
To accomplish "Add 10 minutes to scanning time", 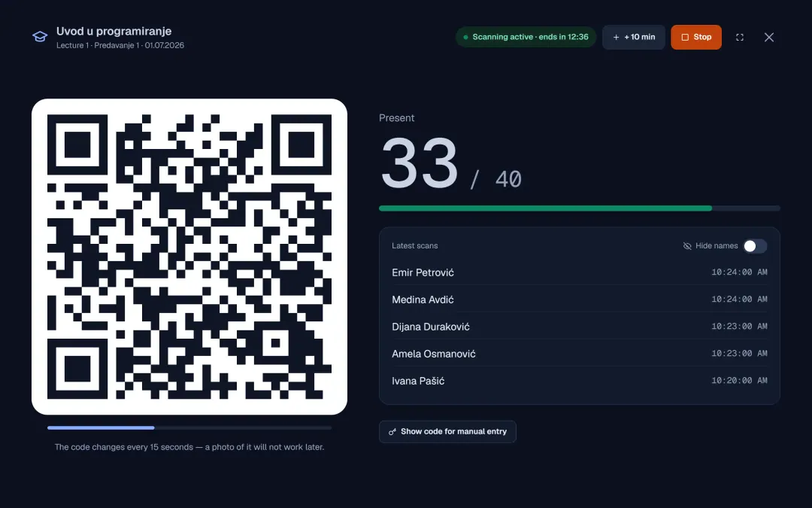I will click(x=634, y=38).
